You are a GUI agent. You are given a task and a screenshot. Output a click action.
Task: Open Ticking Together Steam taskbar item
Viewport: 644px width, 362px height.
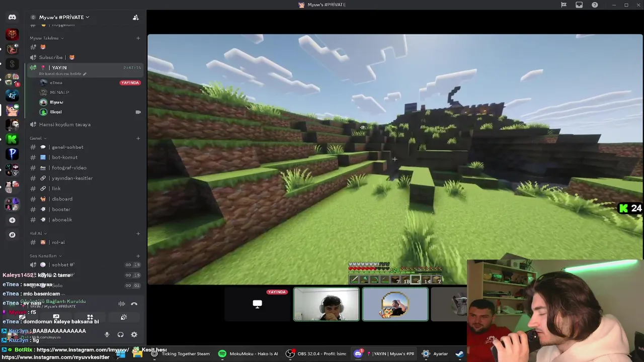coord(181,353)
